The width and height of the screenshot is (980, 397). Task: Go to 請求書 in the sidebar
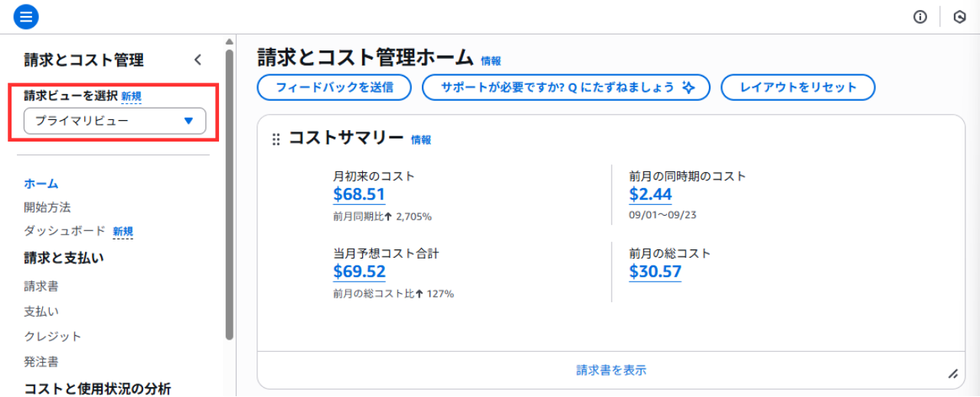coord(41,286)
